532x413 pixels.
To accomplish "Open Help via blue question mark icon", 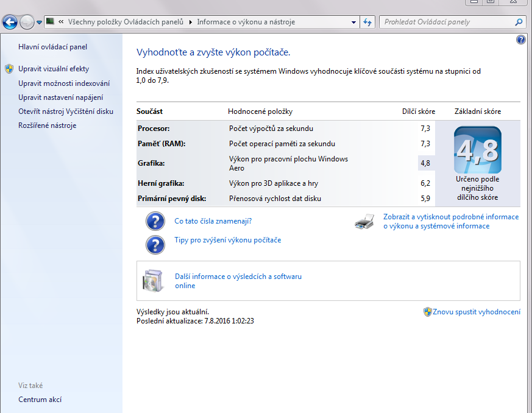I will tap(521, 40).
